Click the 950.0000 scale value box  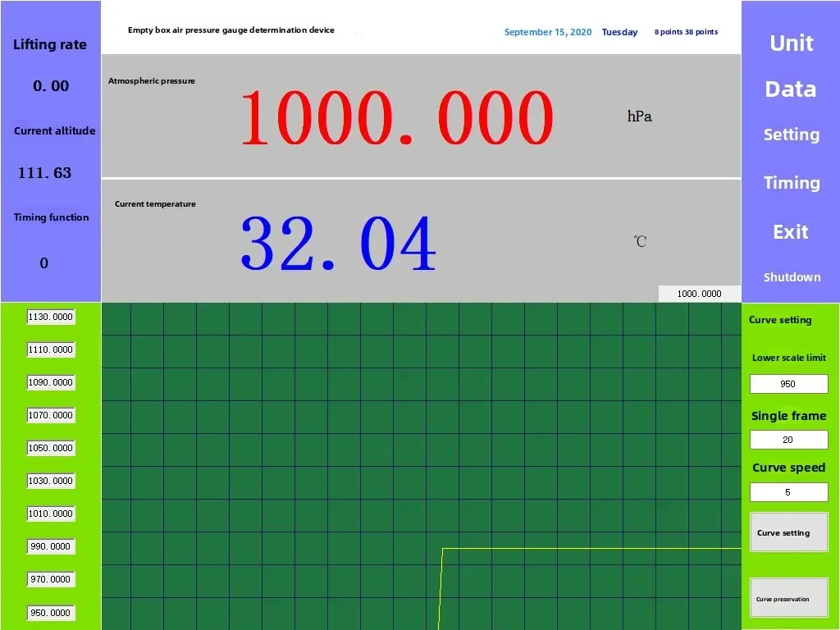51,612
